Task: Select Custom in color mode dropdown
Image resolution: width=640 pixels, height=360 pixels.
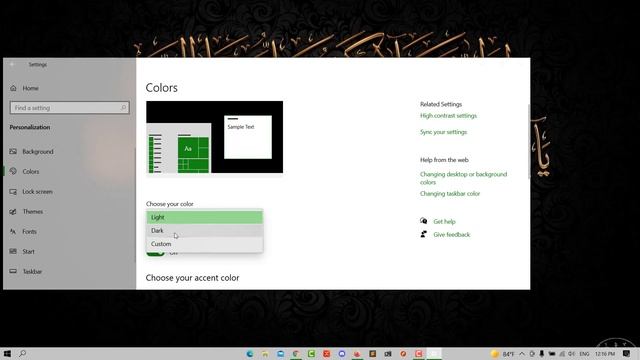Action: (204, 244)
